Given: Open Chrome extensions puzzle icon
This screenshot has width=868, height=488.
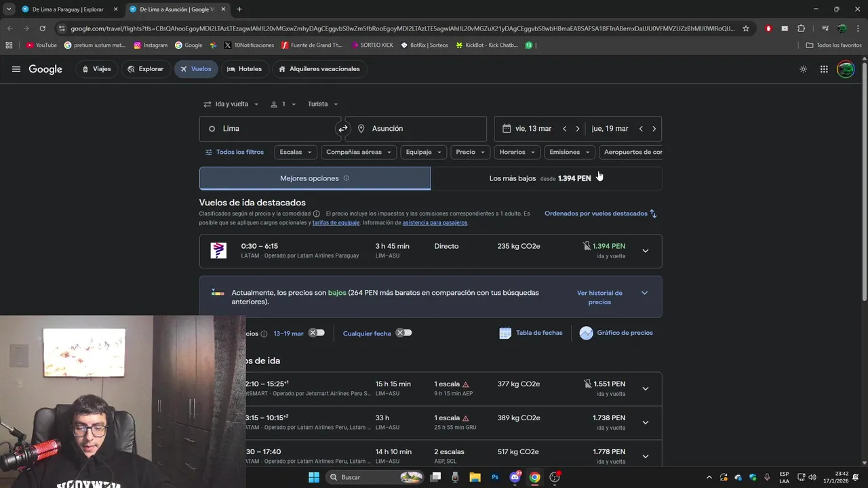Looking at the screenshot, I should (802, 28).
